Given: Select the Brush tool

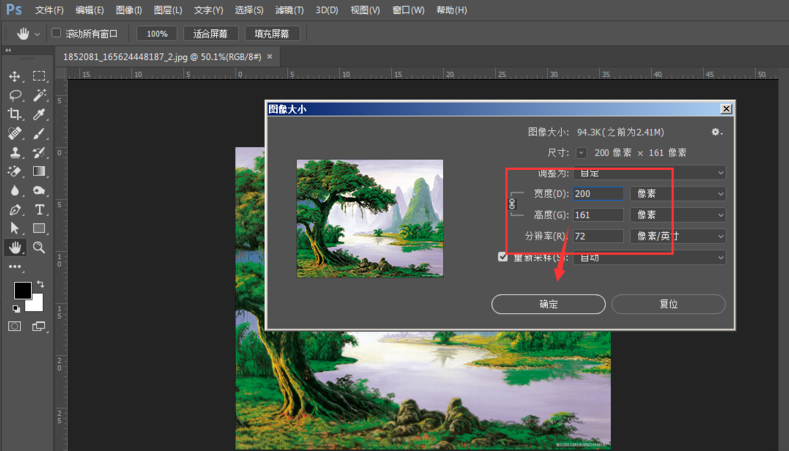Looking at the screenshot, I should coord(39,133).
